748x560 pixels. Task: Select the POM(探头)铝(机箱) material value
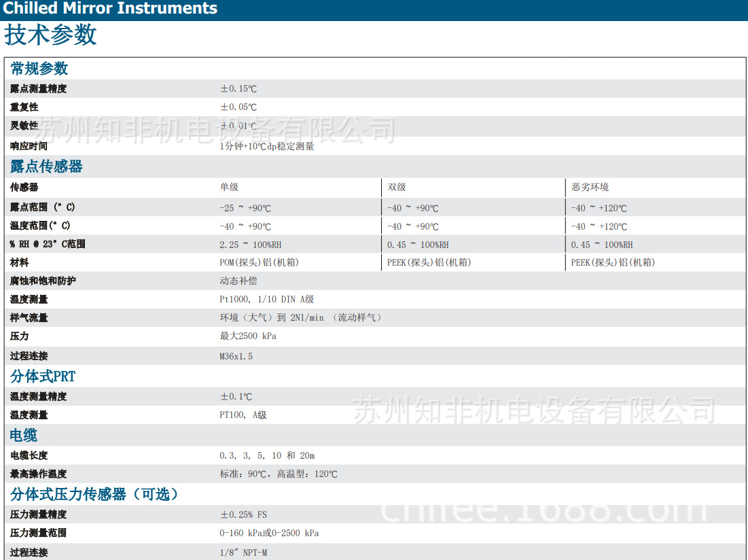259,262
